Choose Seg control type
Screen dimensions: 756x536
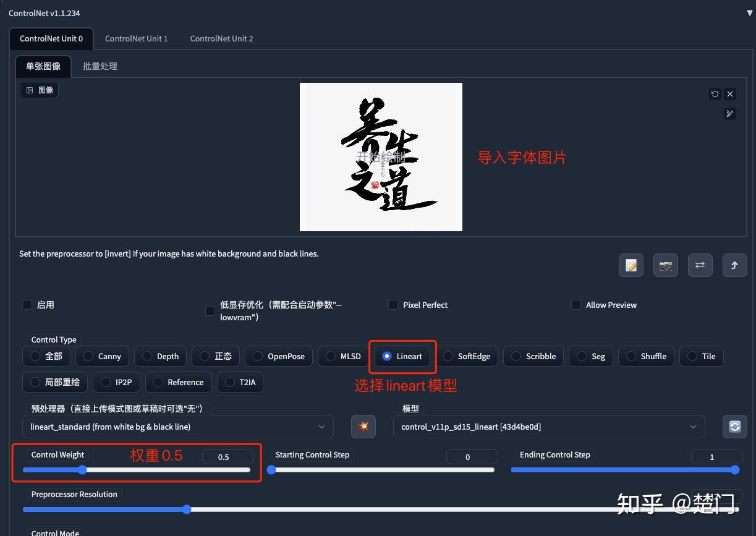coord(591,356)
